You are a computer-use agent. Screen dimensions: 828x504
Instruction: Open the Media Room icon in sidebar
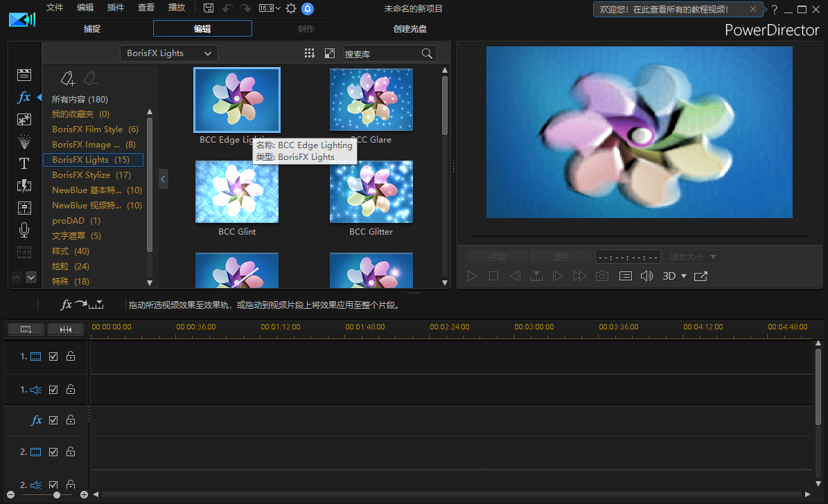pyautogui.click(x=24, y=75)
